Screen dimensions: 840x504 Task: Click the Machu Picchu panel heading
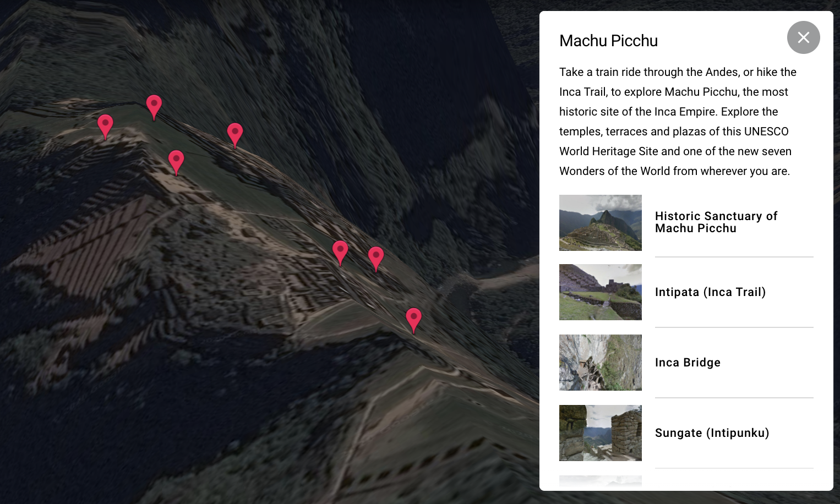point(608,41)
